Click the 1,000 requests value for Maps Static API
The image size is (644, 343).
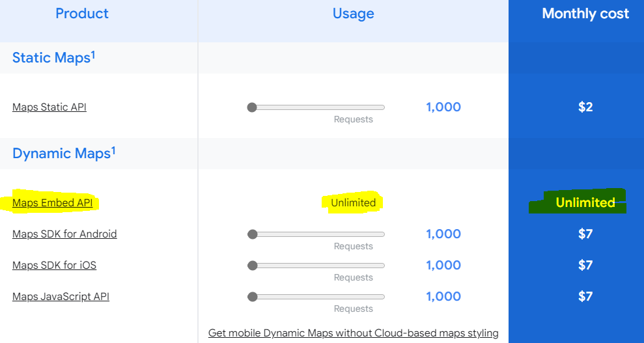coord(443,107)
